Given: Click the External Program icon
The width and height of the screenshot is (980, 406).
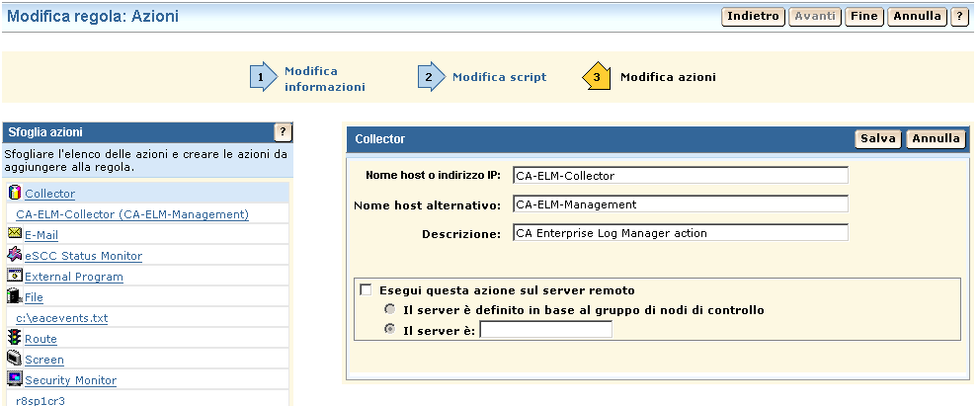Looking at the screenshot, I should coord(14,276).
